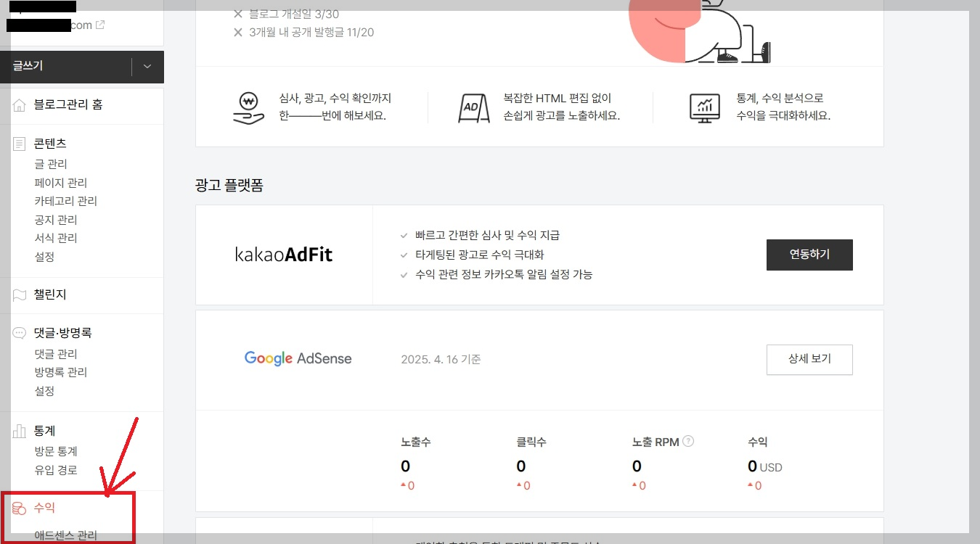Click the help icon next to 노출 RPM

[688, 441]
